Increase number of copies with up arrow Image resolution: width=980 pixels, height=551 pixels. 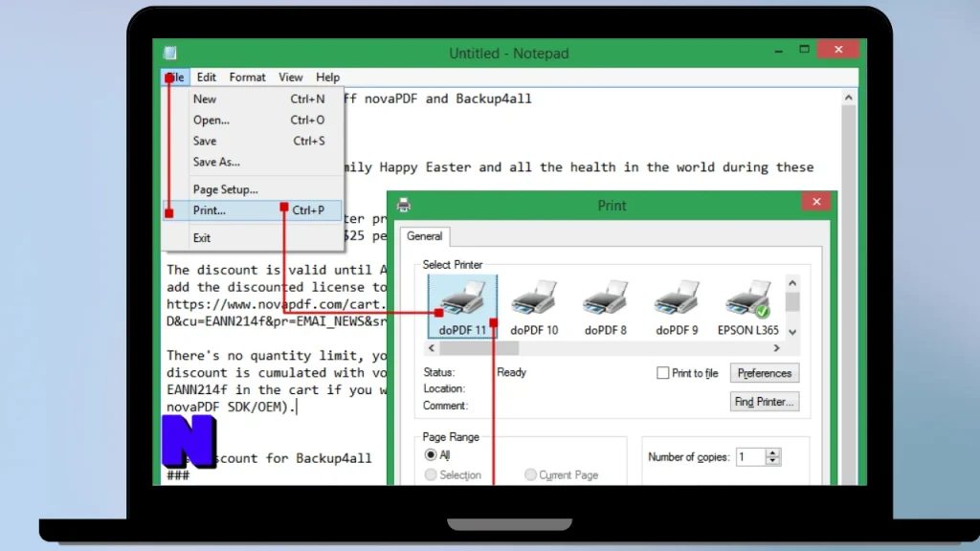pos(773,452)
